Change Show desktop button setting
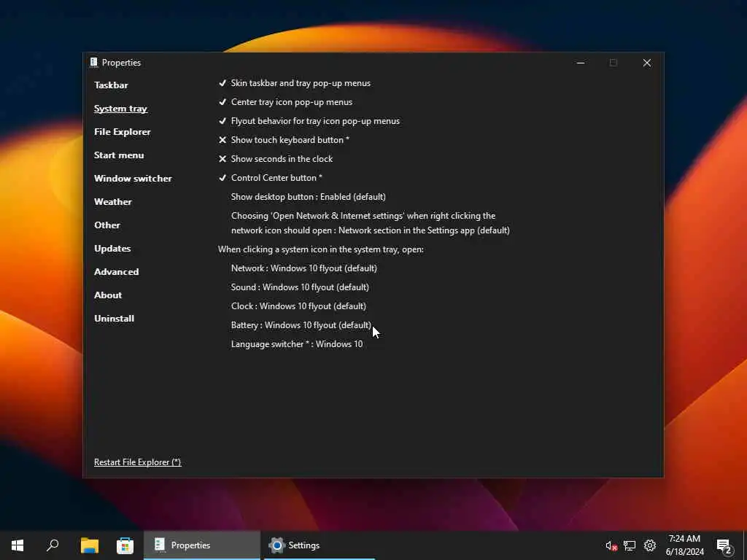This screenshot has height=560, width=747. 309,197
